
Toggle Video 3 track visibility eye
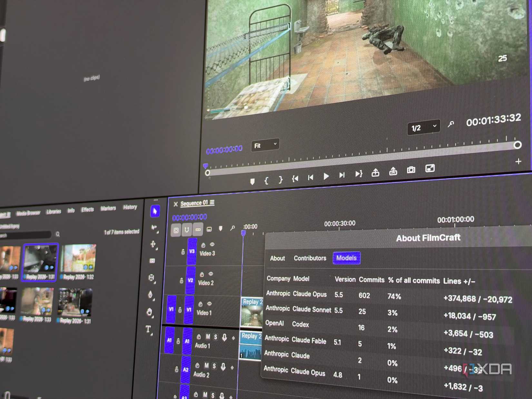coord(212,244)
